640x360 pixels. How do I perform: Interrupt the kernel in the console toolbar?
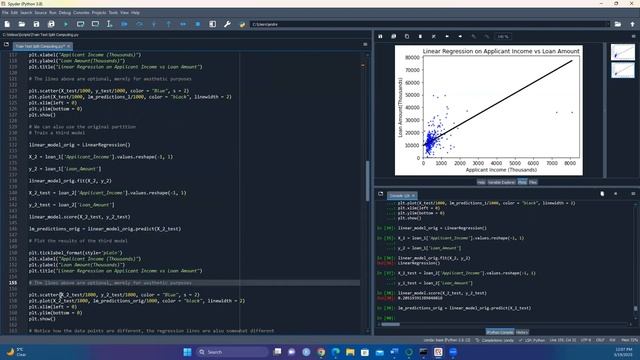point(616,194)
